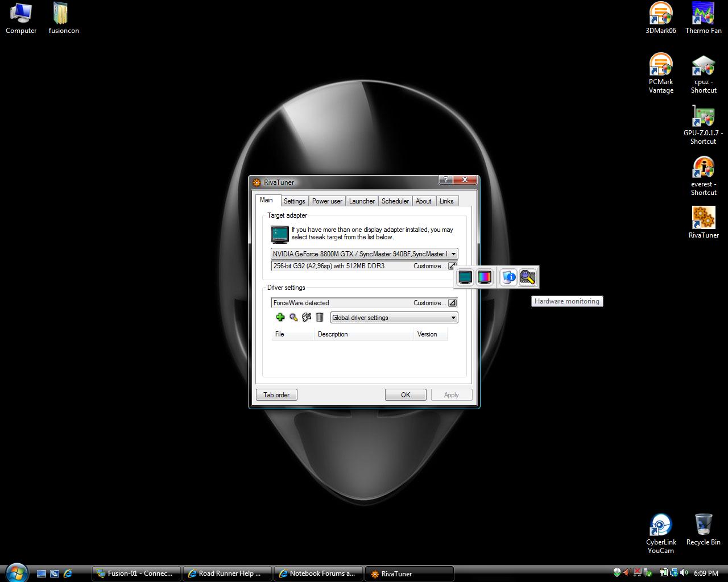Open the Windows Start orb
Viewport: 728px width, 582px height.
[x=16, y=572]
